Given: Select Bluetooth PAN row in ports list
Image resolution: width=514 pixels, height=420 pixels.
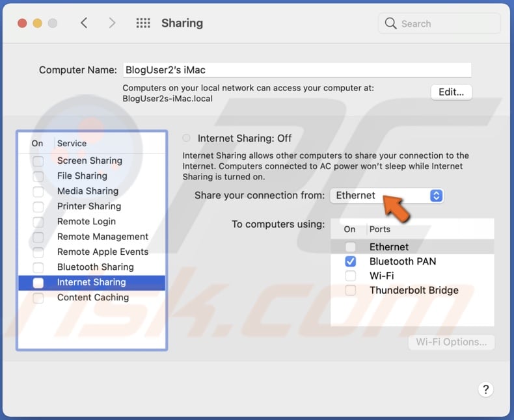Looking at the screenshot, I should [x=413, y=261].
